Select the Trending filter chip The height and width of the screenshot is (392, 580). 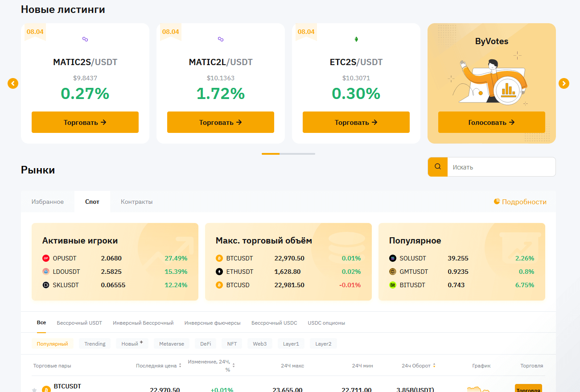(95, 344)
